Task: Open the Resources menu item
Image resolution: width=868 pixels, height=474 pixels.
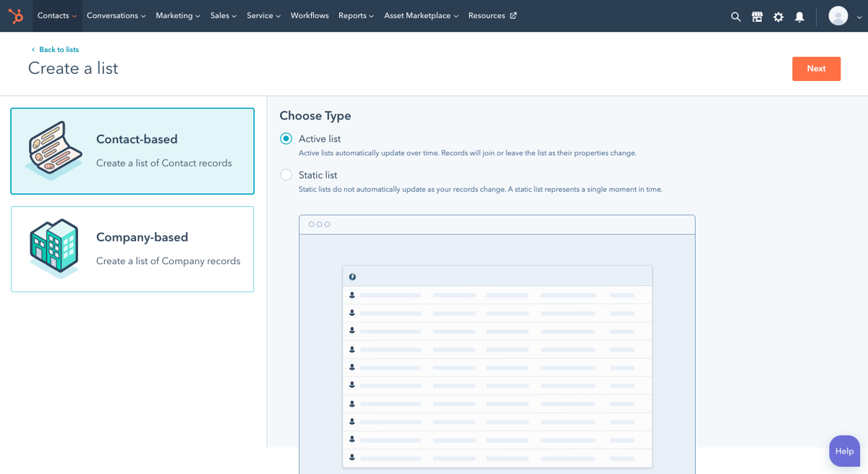Action: (493, 16)
